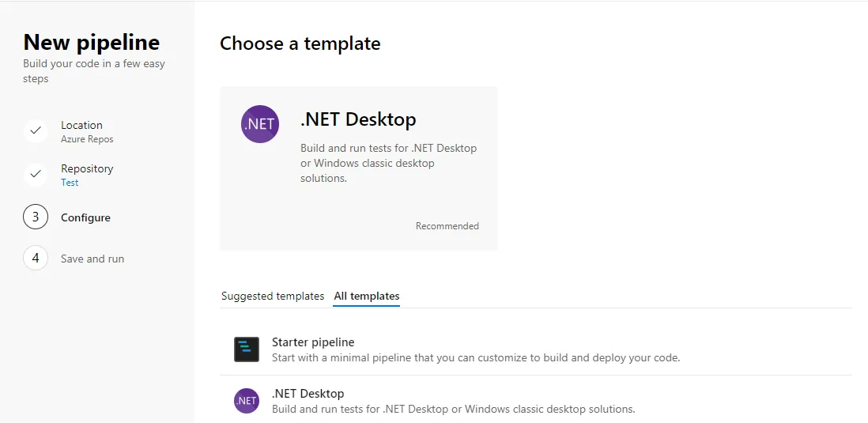The width and height of the screenshot is (868, 423).
Task: Click the Repository step checkmark icon
Action: 36,174
